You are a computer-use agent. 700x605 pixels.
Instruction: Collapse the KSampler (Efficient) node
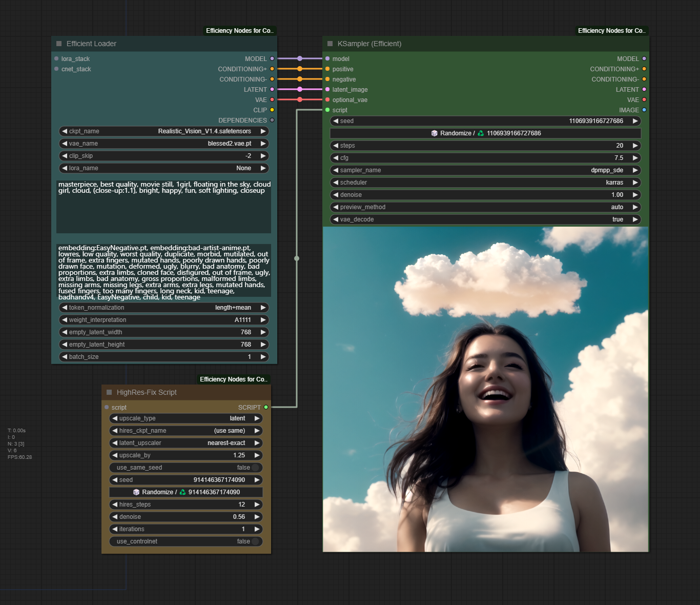pos(330,44)
